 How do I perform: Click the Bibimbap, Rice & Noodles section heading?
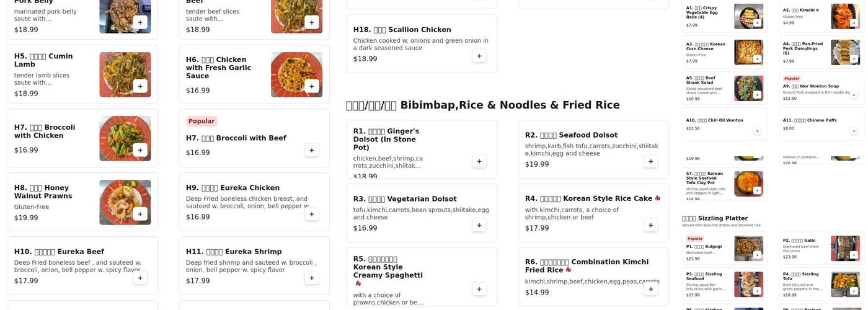[482, 105]
